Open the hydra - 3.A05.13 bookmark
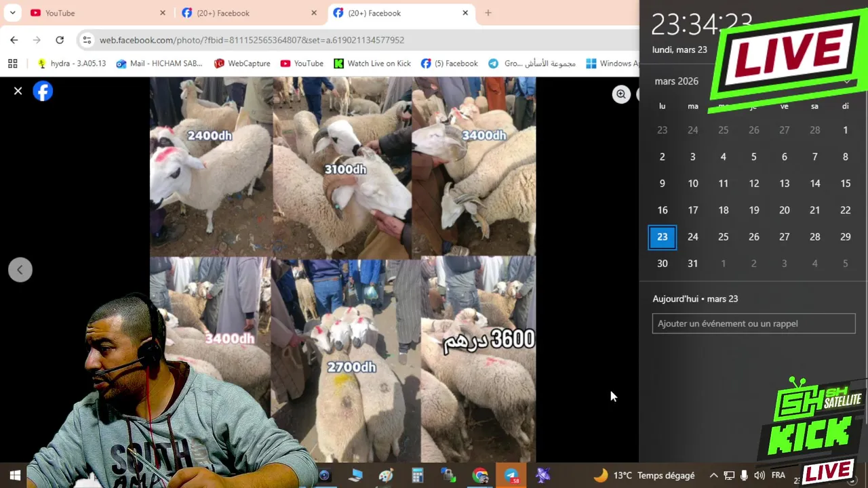 [x=71, y=63]
